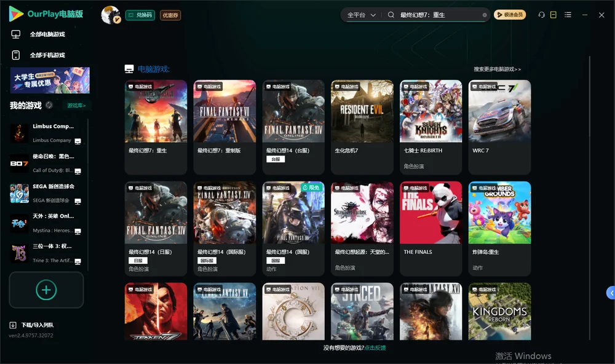The width and height of the screenshot is (615, 364).
Task: Click the 国服 tag under 最终幻想14 (国服)
Action: click(276, 261)
